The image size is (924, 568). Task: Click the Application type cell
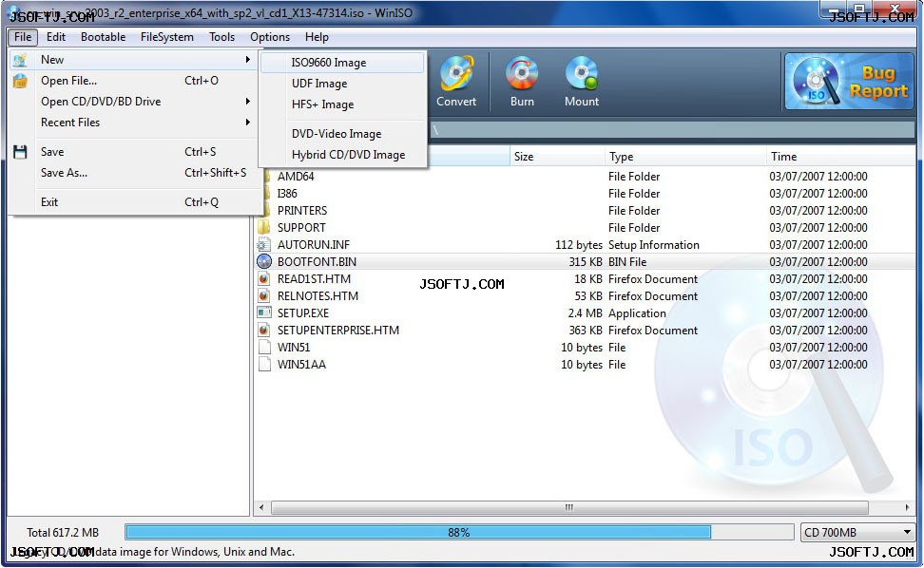[x=637, y=313]
